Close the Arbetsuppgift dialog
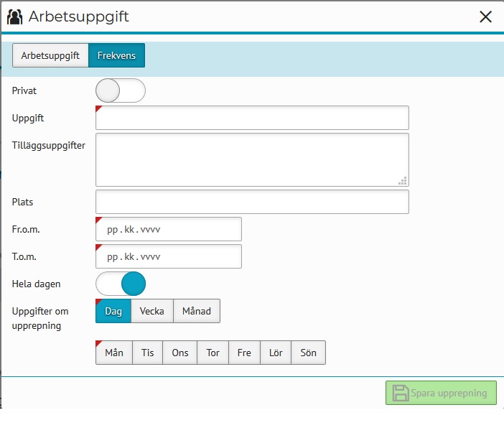 [485, 17]
